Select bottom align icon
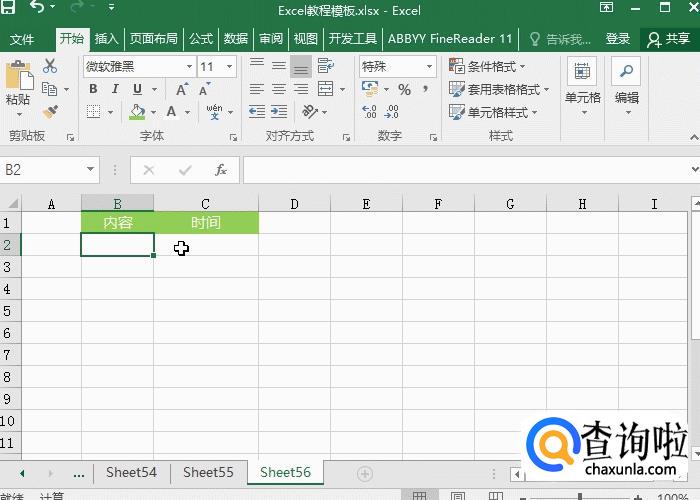700x500 pixels. pos(300,67)
